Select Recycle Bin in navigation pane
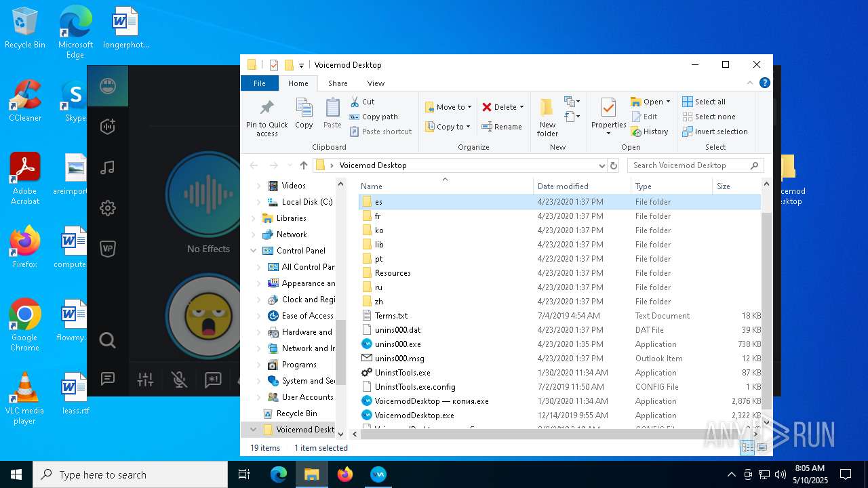This screenshot has width=868, height=488. [x=296, y=413]
